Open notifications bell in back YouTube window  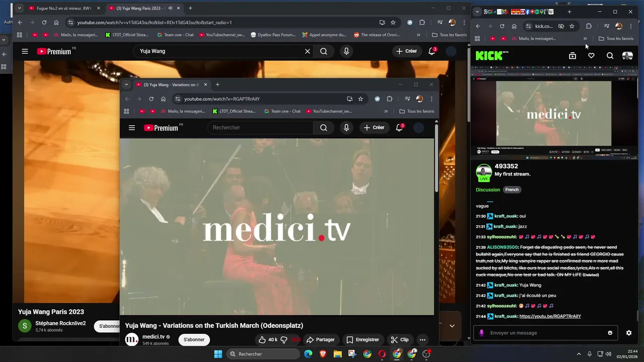[x=432, y=51]
